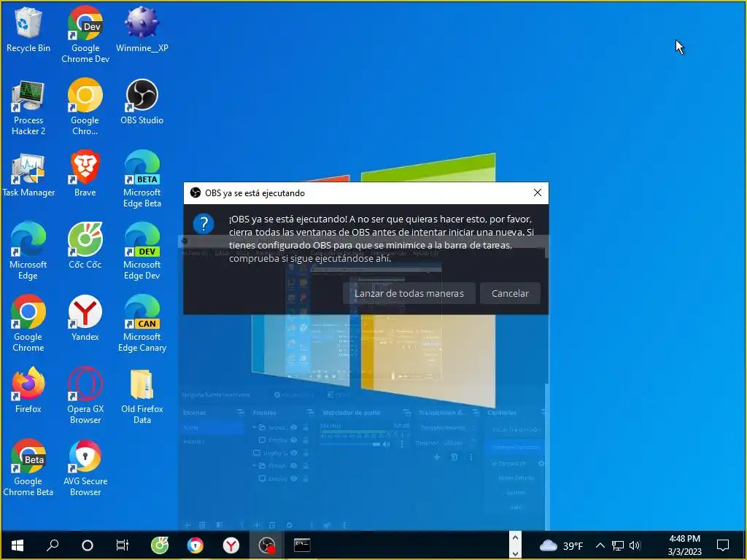
Task: Open Cortana from the taskbar circle
Action: point(88,545)
